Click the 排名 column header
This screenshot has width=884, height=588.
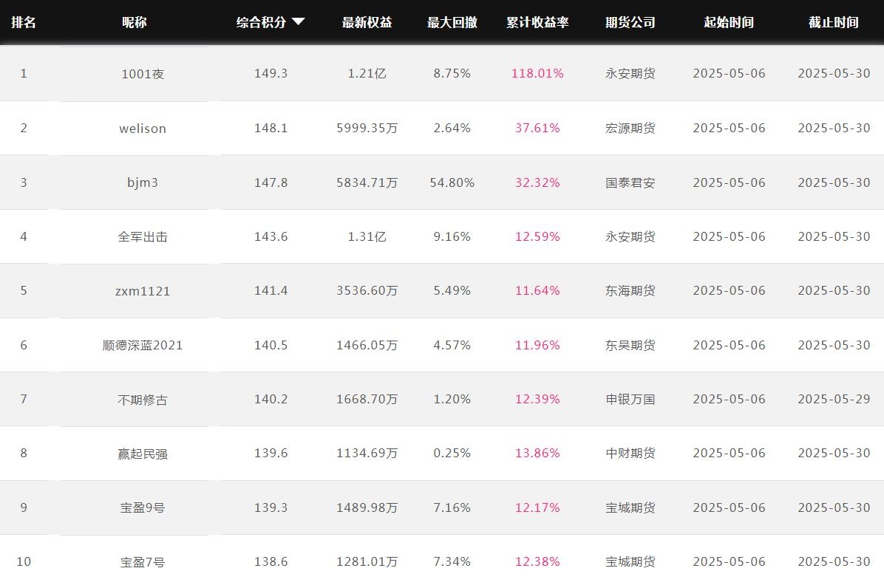[x=24, y=22]
